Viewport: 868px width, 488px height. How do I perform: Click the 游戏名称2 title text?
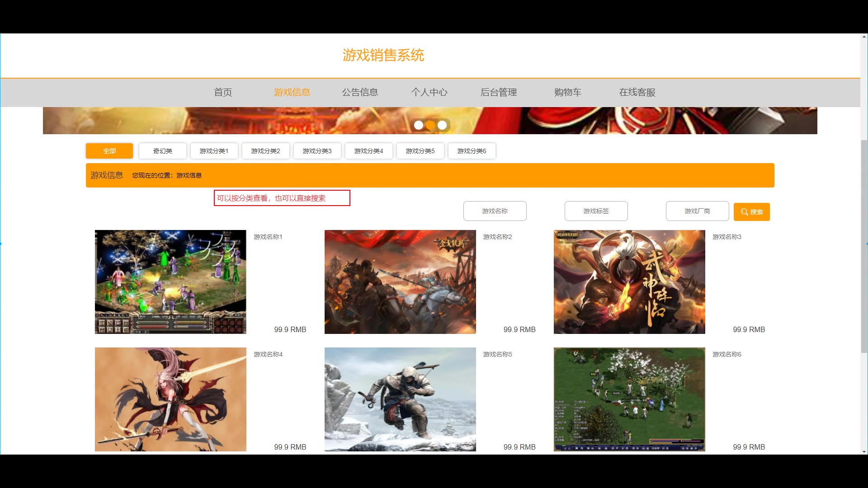498,237
